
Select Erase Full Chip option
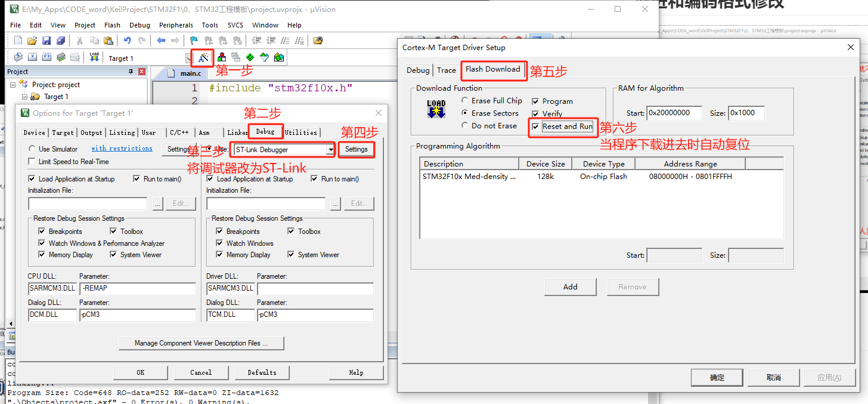465,101
